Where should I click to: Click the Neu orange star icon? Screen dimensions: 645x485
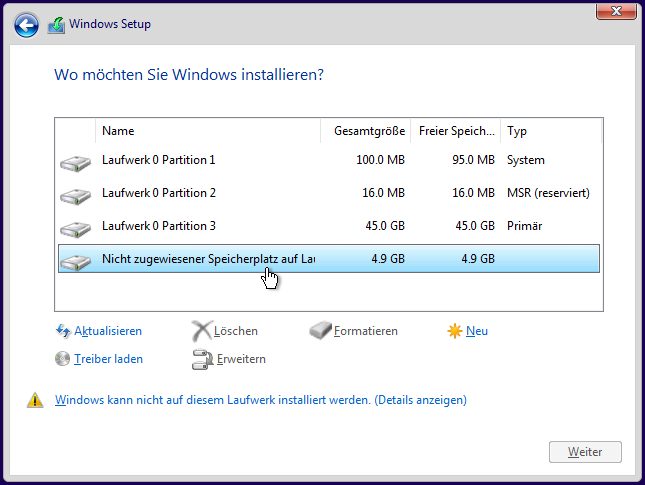[455, 331]
